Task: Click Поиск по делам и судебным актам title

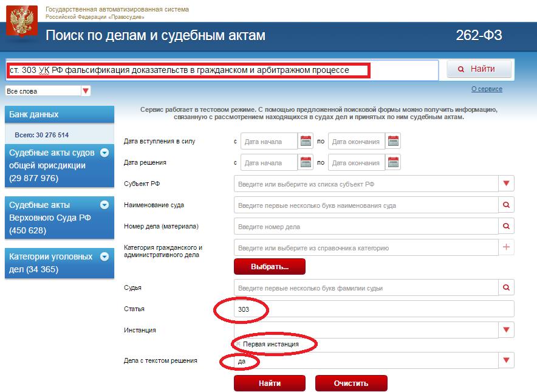Action: coord(156,36)
